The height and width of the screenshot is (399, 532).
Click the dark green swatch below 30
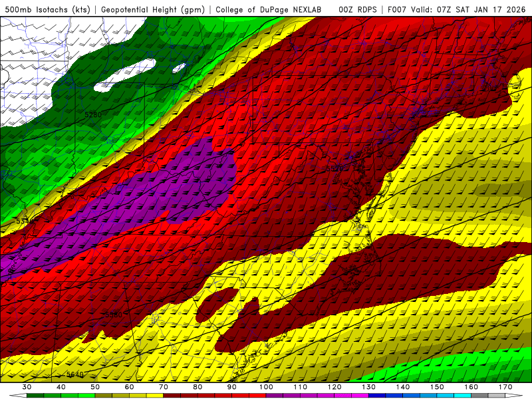[x=35, y=396]
